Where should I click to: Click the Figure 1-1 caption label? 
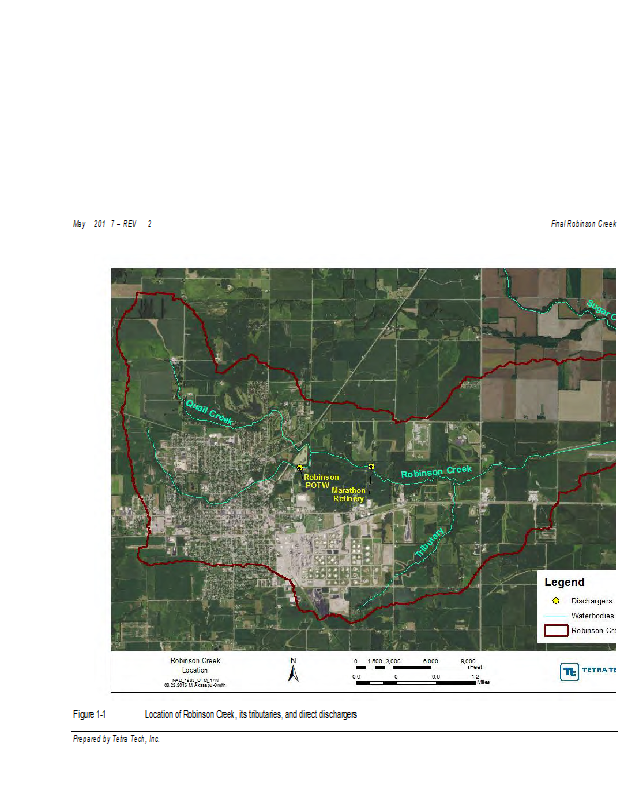click(x=89, y=715)
